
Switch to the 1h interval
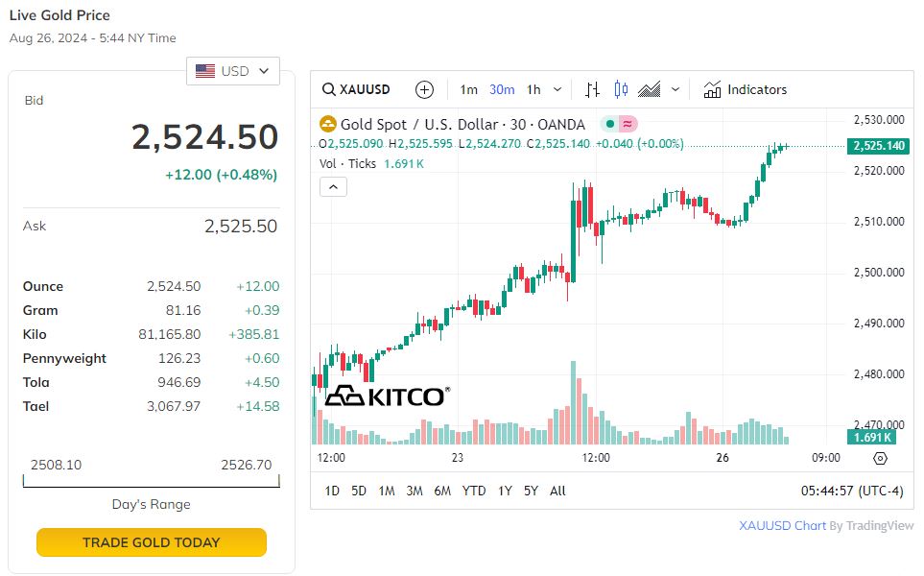click(x=533, y=89)
